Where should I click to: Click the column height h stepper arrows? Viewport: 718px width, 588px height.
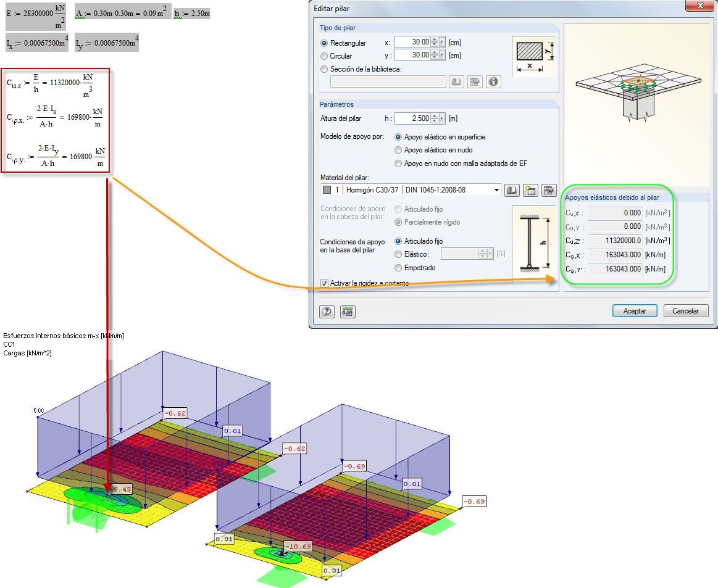[x=434, y=118]
